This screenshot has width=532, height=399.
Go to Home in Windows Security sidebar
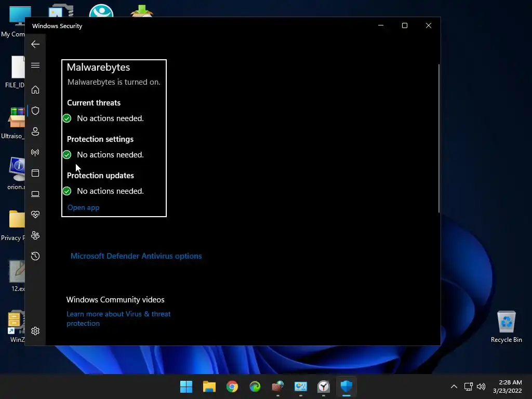coord(35,90)
